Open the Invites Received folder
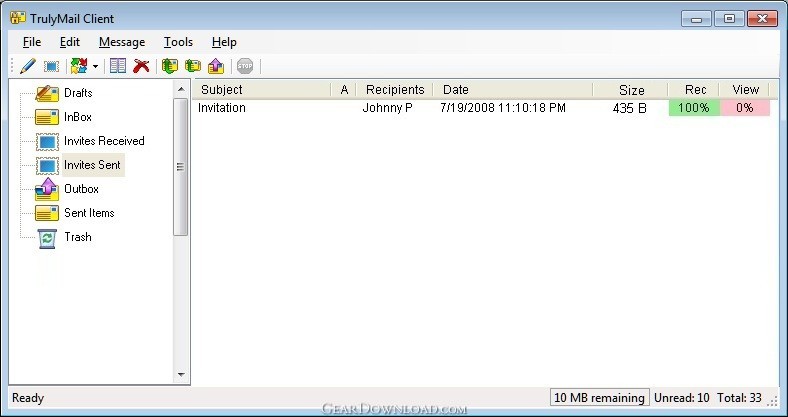This screenshot has height=417, width=788. click(x=104, y=141)
